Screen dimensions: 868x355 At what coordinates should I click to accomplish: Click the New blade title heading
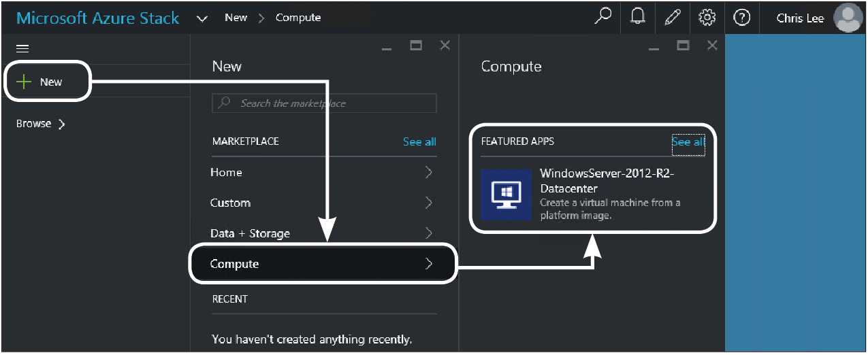click(227, 66)
